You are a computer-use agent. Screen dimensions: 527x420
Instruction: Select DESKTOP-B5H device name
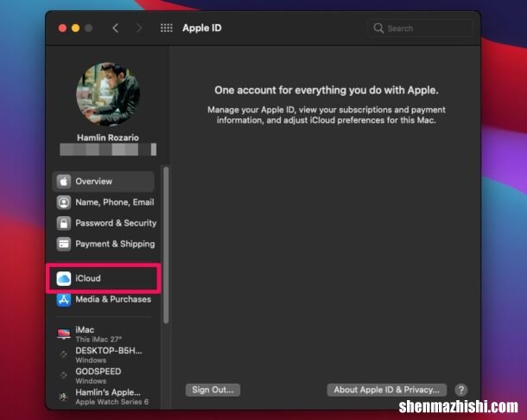tap(109, 351)
